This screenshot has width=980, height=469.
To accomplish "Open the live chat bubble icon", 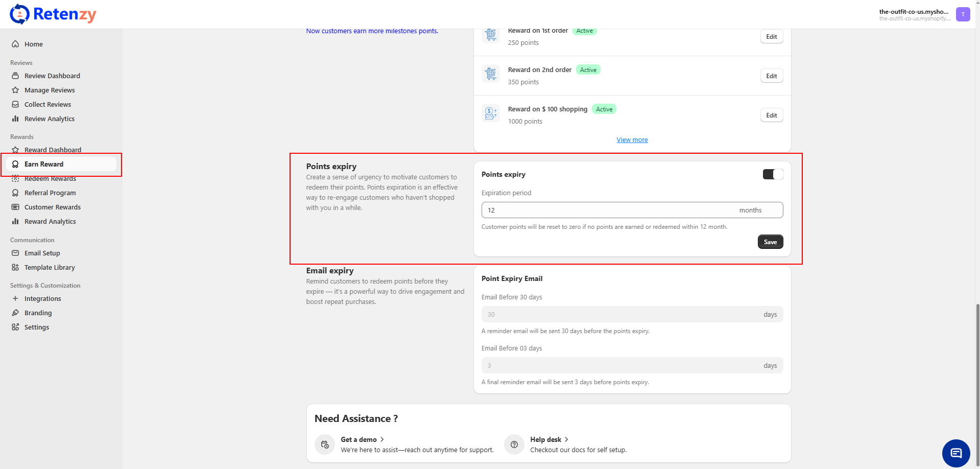I will (955, 453).
